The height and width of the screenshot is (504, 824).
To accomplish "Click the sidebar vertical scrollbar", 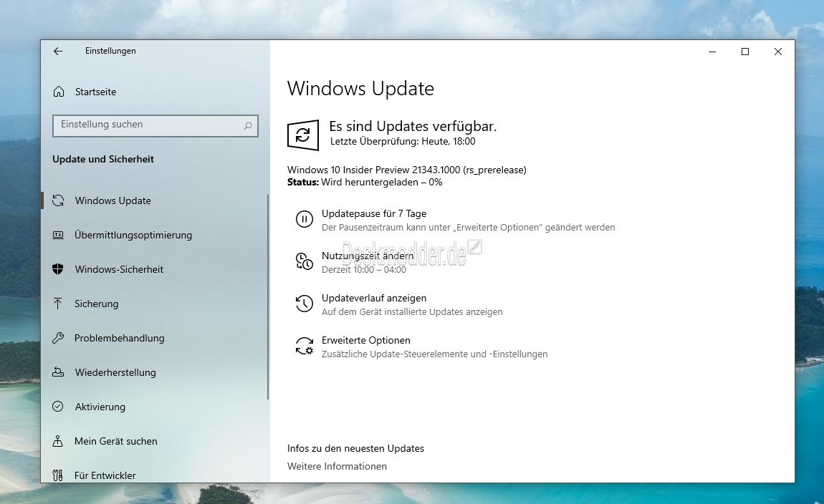I will pos(268,296).
